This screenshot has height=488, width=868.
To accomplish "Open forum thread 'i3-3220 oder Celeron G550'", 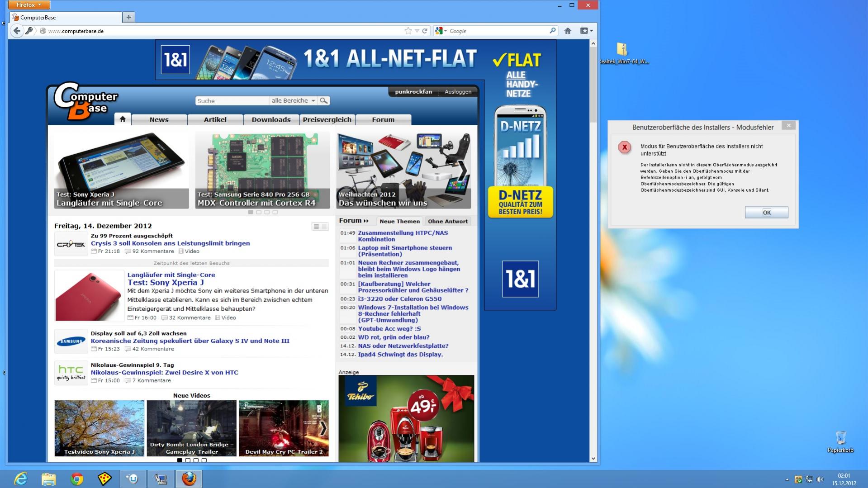I will pos(399,299).
